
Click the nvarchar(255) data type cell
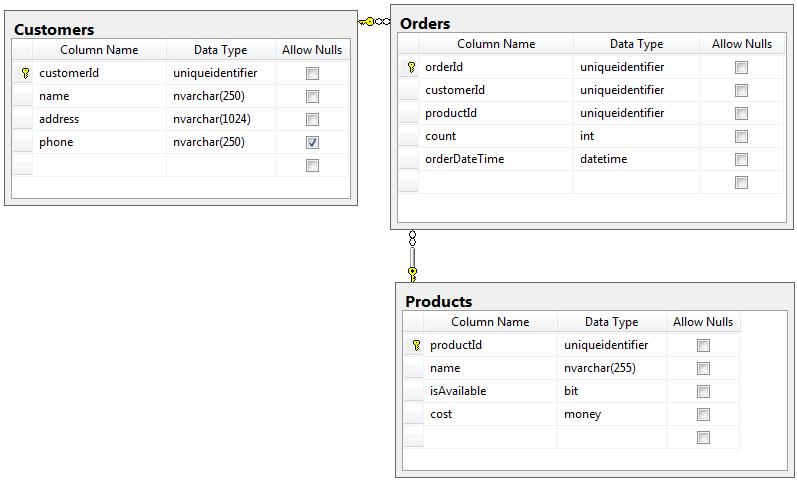[611, 368]
